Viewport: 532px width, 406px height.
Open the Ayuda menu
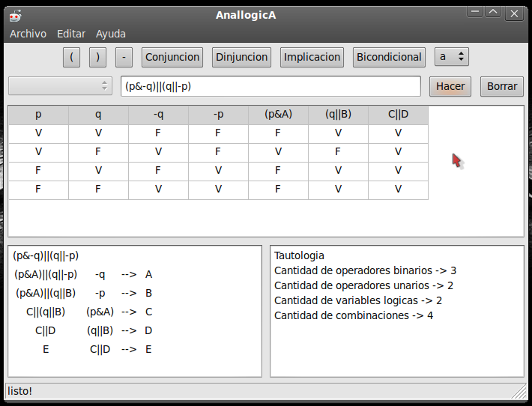click(x=111, y=34)
